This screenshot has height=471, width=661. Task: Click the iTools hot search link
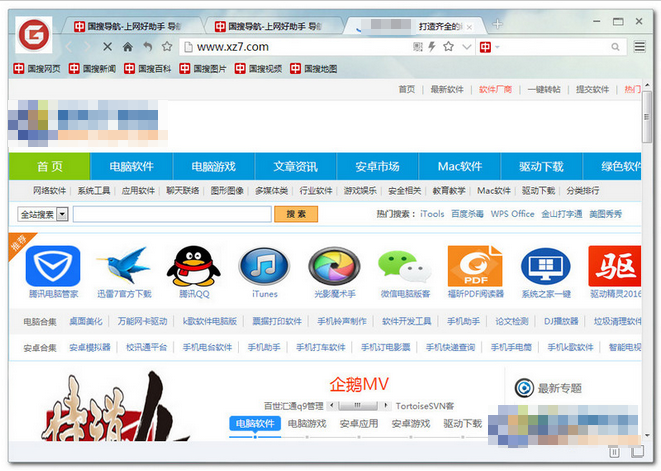point(432,214)
